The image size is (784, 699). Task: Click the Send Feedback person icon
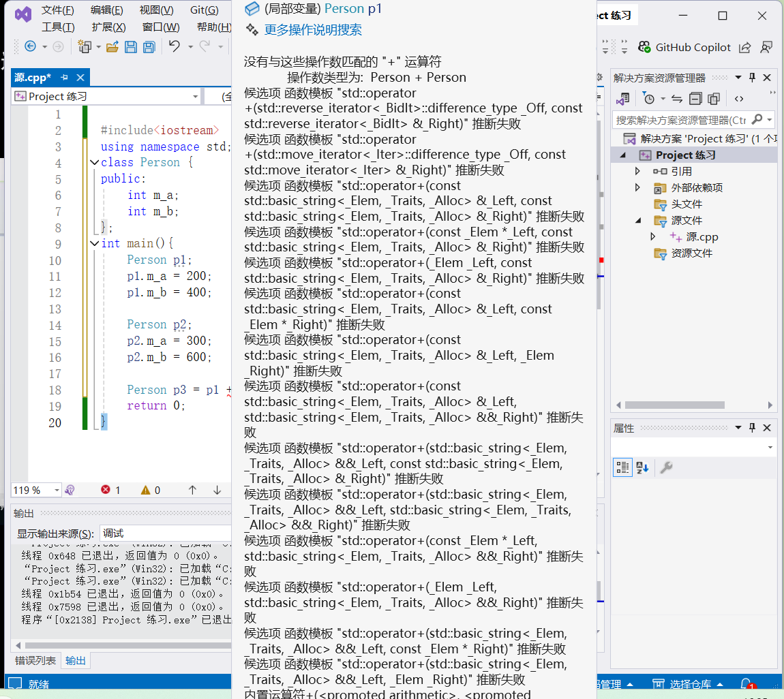tap(766, 48)
